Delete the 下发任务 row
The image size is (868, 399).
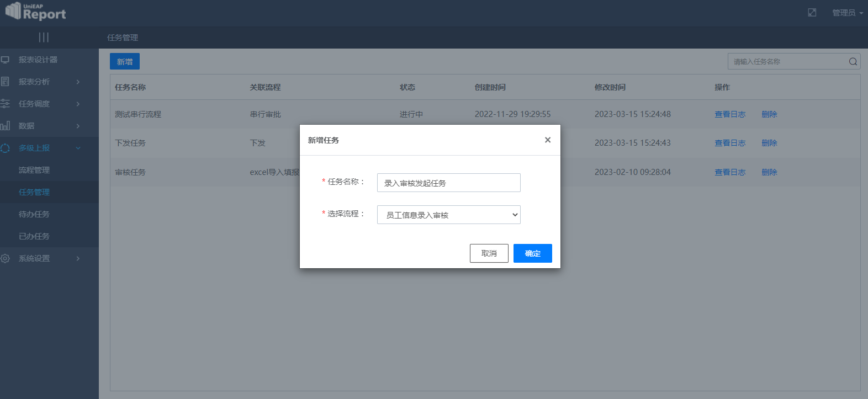point(769,143)
